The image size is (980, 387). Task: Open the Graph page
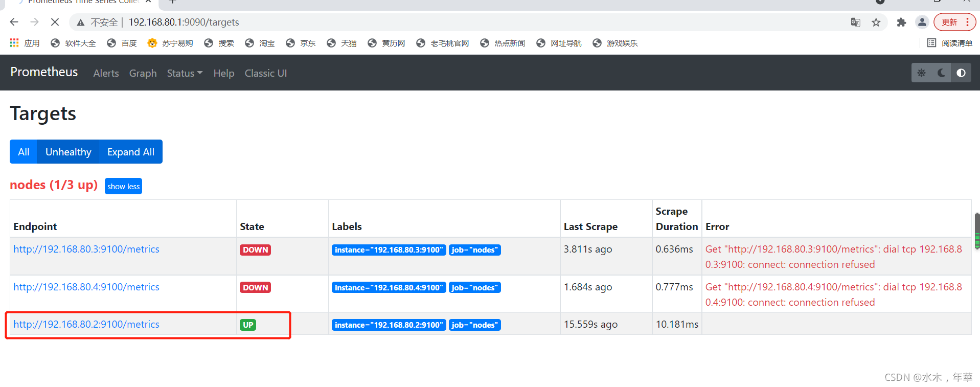143,73
